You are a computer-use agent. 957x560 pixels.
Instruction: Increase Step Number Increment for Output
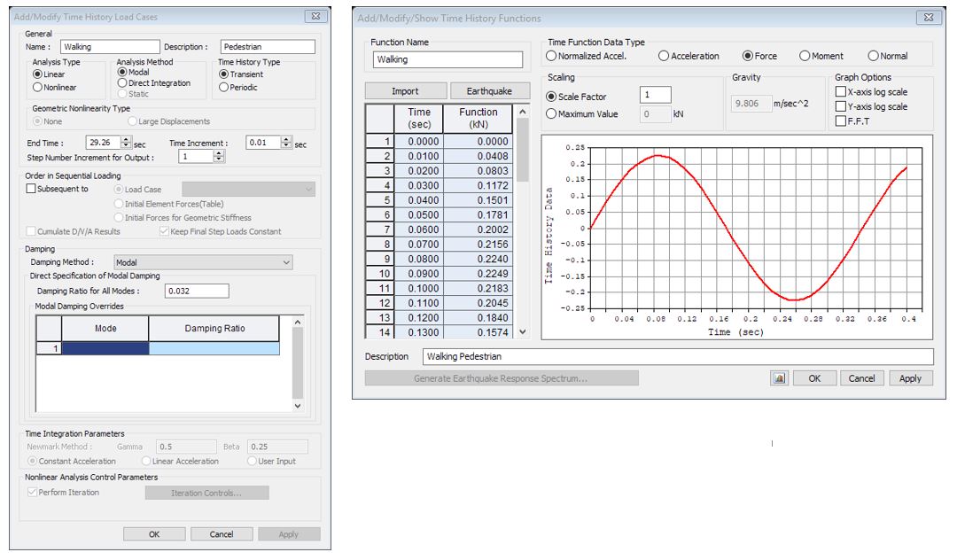219,153
